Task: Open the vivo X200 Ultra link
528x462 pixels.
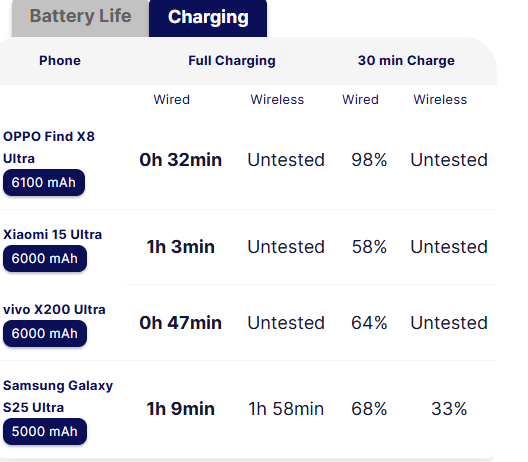Action: coord(54,309)
